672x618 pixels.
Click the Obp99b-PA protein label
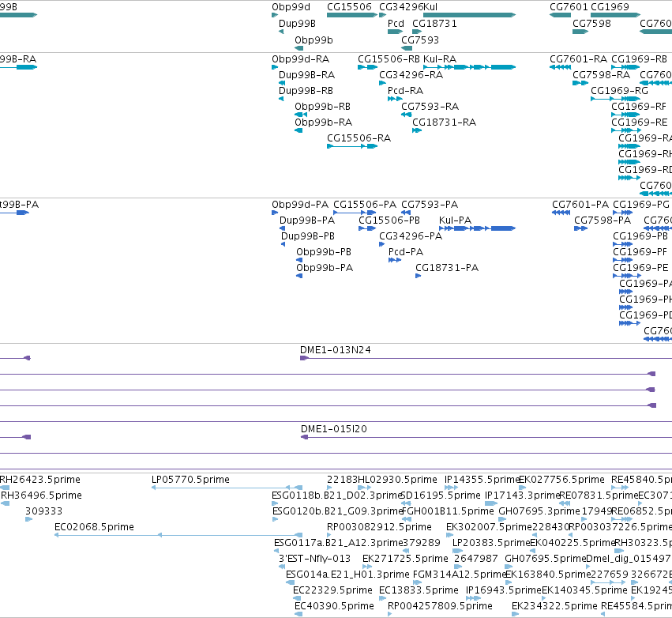tap(325, 268)
